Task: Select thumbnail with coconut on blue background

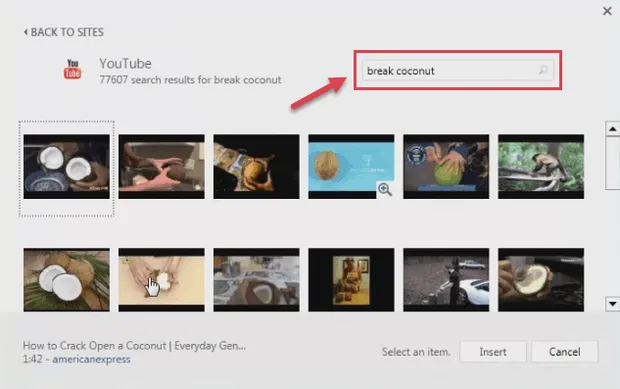Action: coord(351,166)
